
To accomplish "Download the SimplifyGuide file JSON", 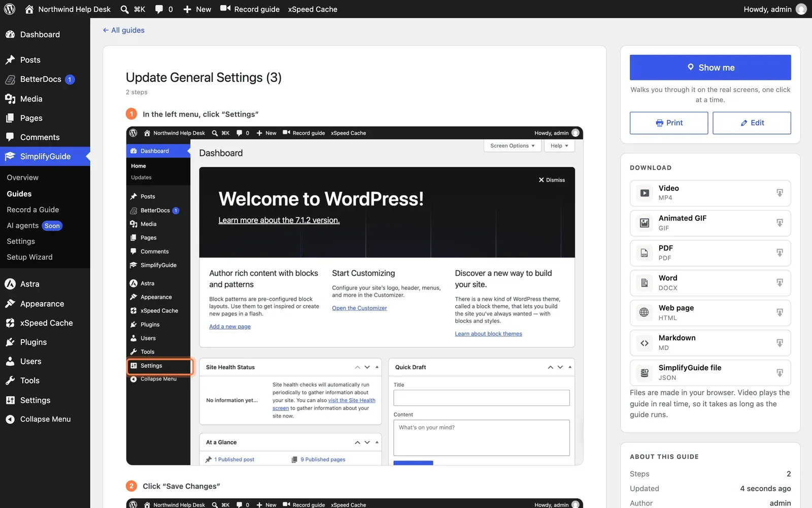I will click(x=710, y=373).
